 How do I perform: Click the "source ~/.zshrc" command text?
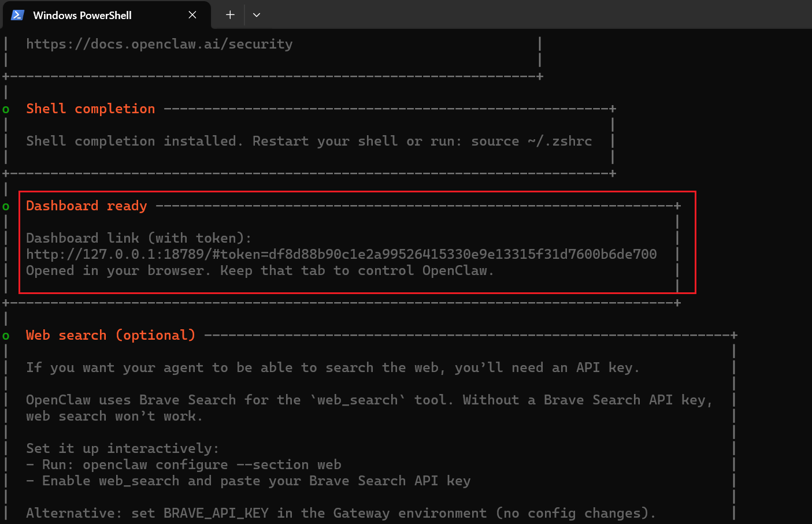[x=531, y=142]
